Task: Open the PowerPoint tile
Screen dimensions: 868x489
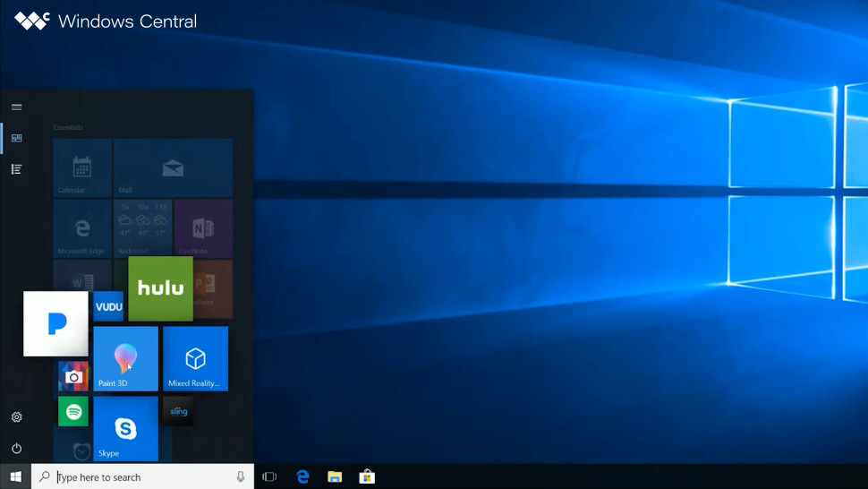Action: pyautogui.click(x=213, y=289)
